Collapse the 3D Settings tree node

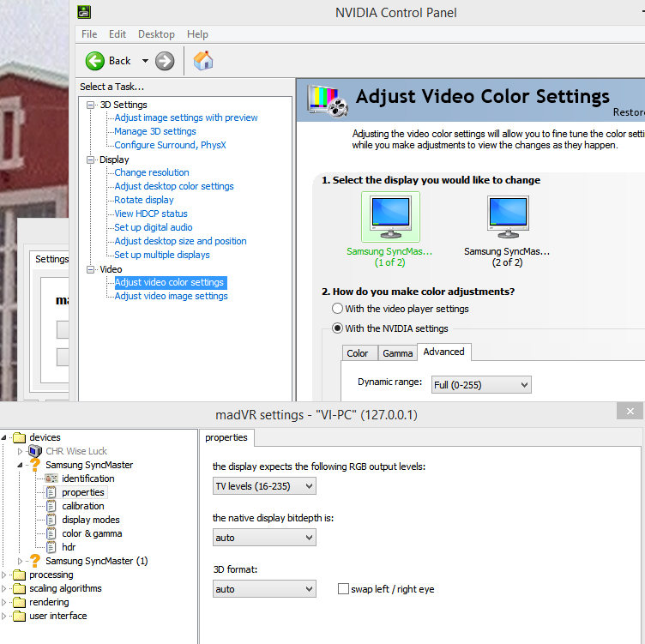point(90,105)
